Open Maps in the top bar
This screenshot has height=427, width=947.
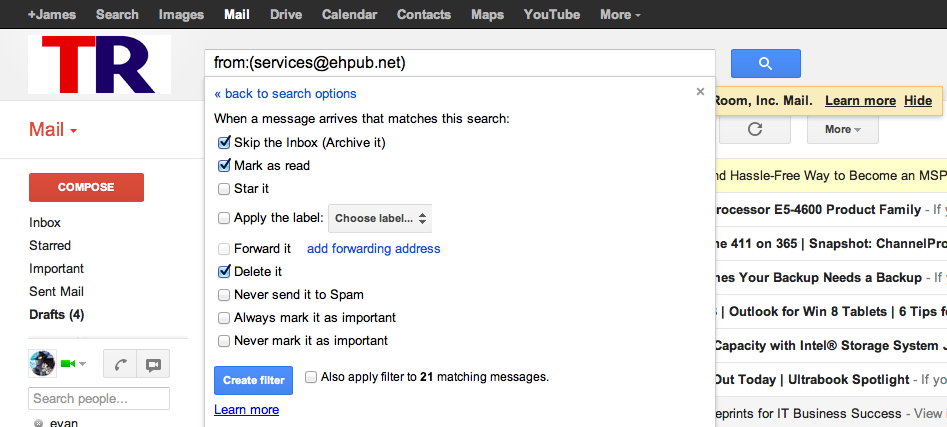pyautogui.click(x=487, y=14)
